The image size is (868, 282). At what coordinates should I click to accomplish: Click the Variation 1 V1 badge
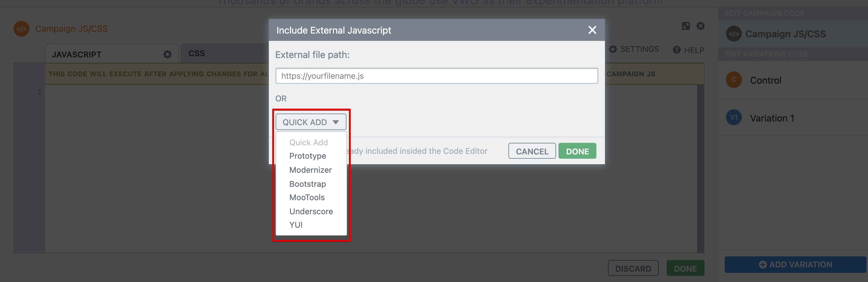tap(734, 118)
